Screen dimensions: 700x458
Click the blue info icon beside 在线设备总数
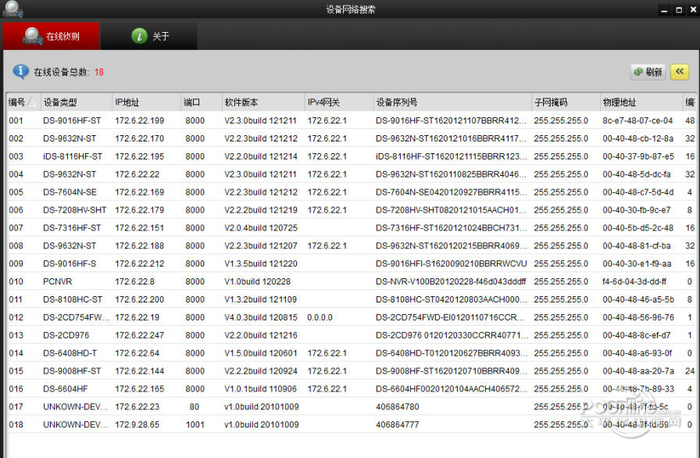click(21, 71)
